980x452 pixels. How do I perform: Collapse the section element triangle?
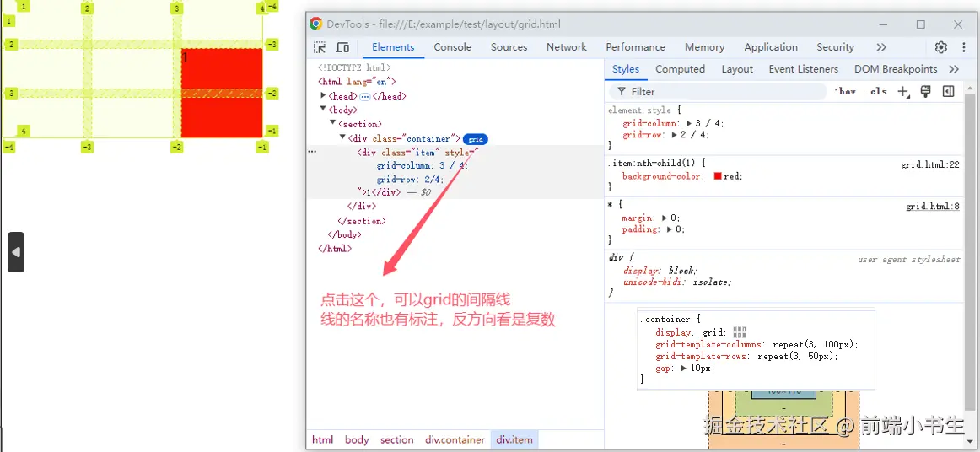tap(333, 123)
